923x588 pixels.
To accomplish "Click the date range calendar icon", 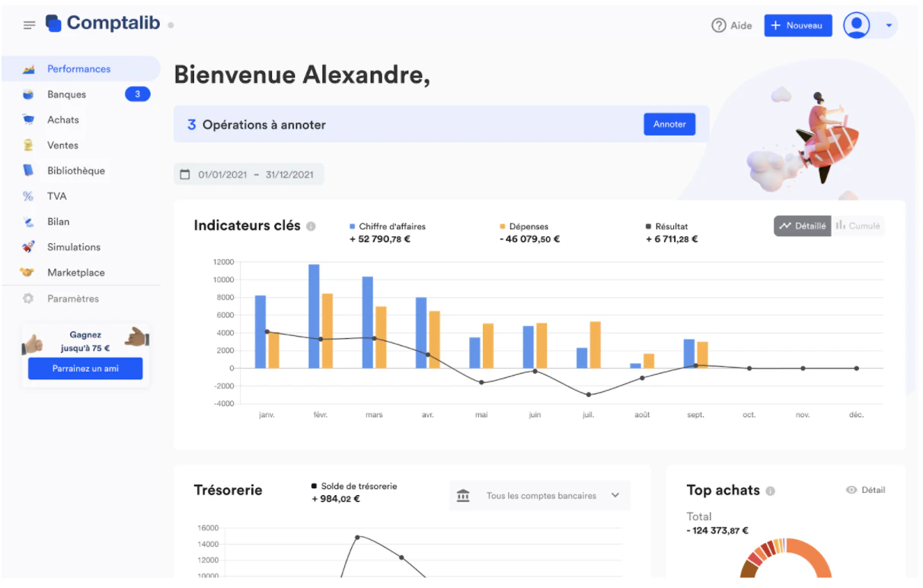I will pos(184,174).
